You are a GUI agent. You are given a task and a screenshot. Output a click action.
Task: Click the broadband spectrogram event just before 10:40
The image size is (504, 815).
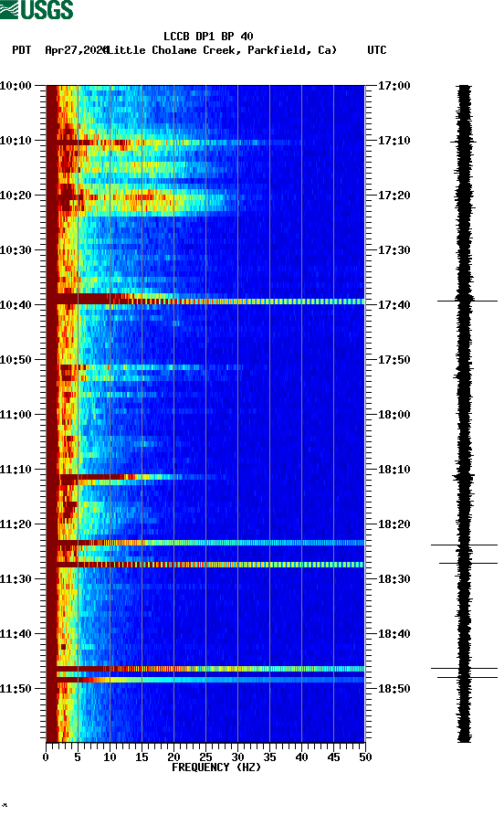205,300
